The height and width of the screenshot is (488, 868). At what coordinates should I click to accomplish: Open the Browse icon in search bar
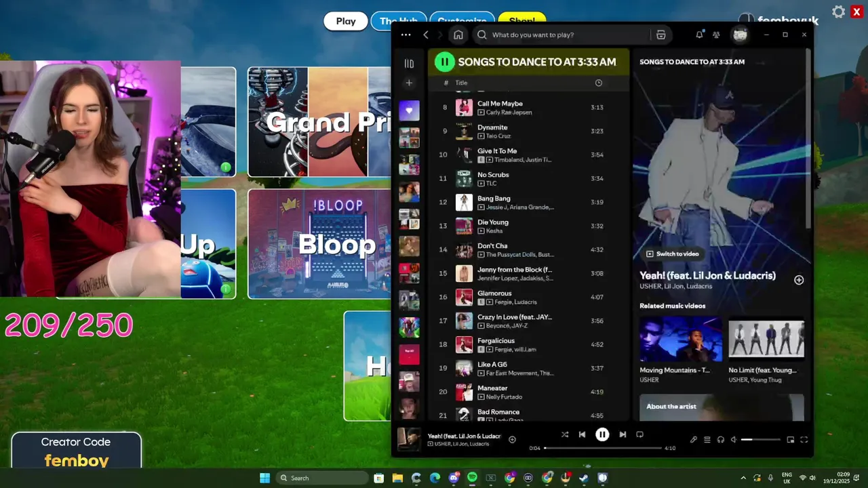point(661,35)
